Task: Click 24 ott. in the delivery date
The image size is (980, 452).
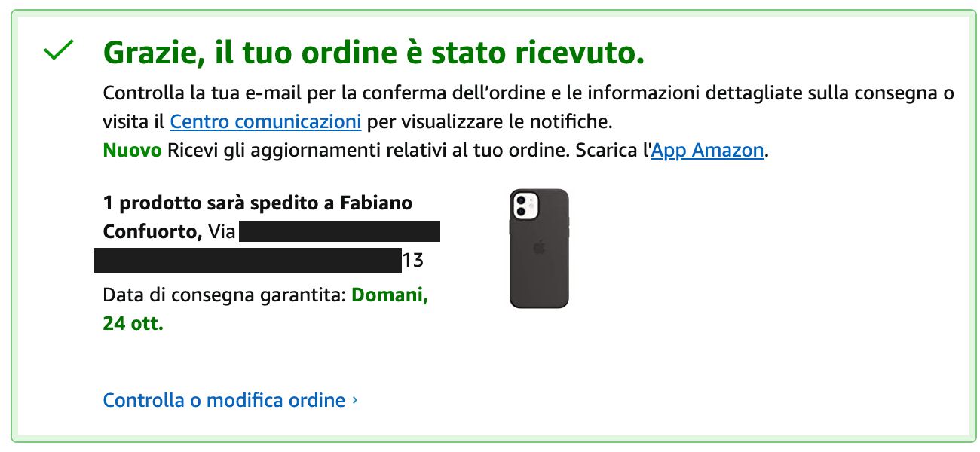Action: click(133, 324)
